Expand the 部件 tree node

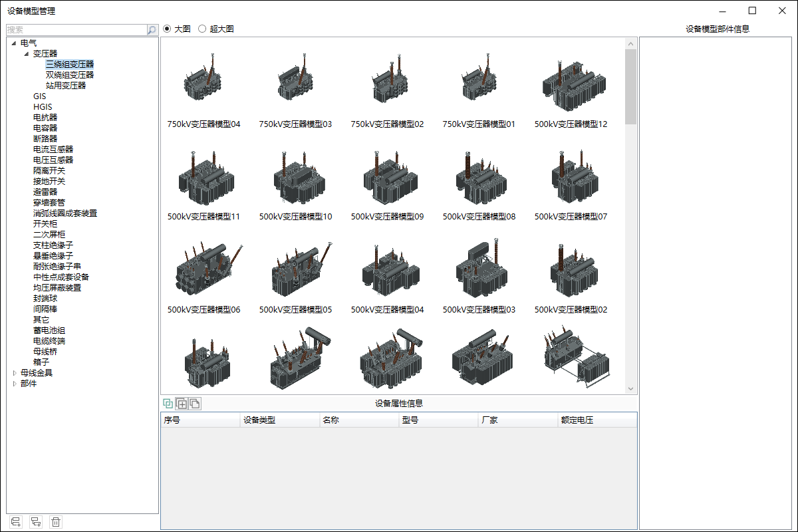point(15,384)
